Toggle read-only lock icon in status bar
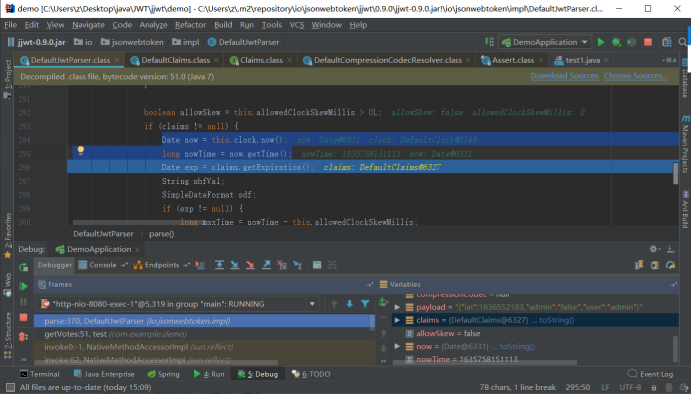The width and height of the screenshot is (691, 394). [654, 387]
